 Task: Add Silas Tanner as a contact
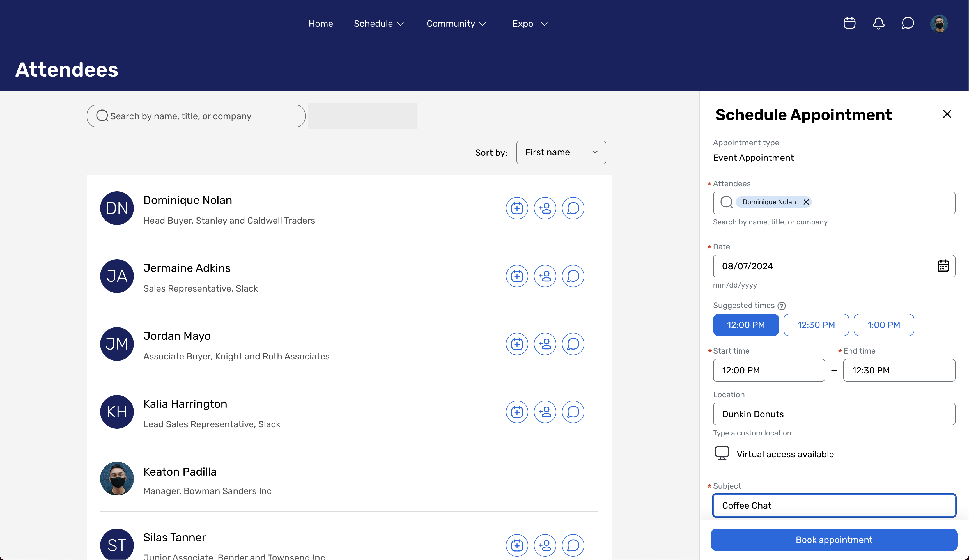click(x=545, y=545)
